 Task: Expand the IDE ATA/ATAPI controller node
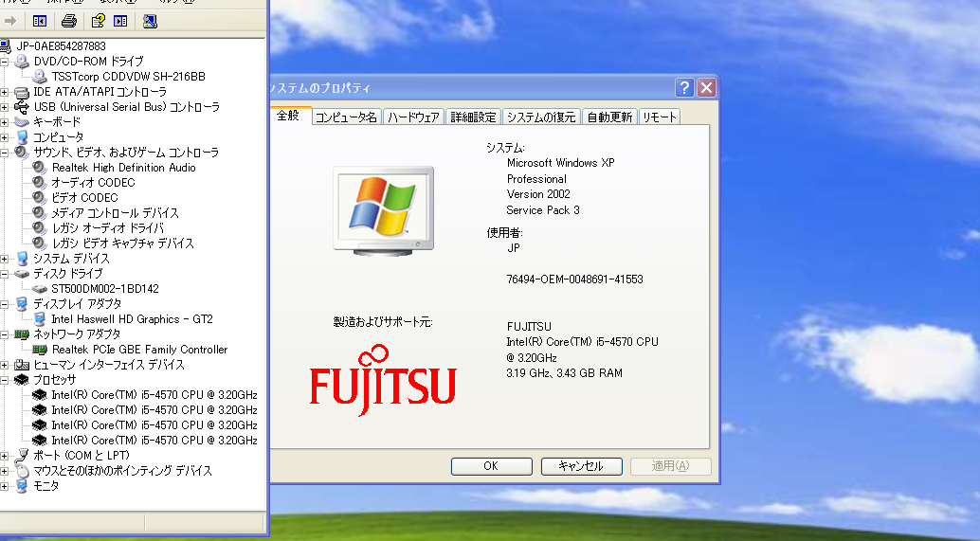point(5,92)
